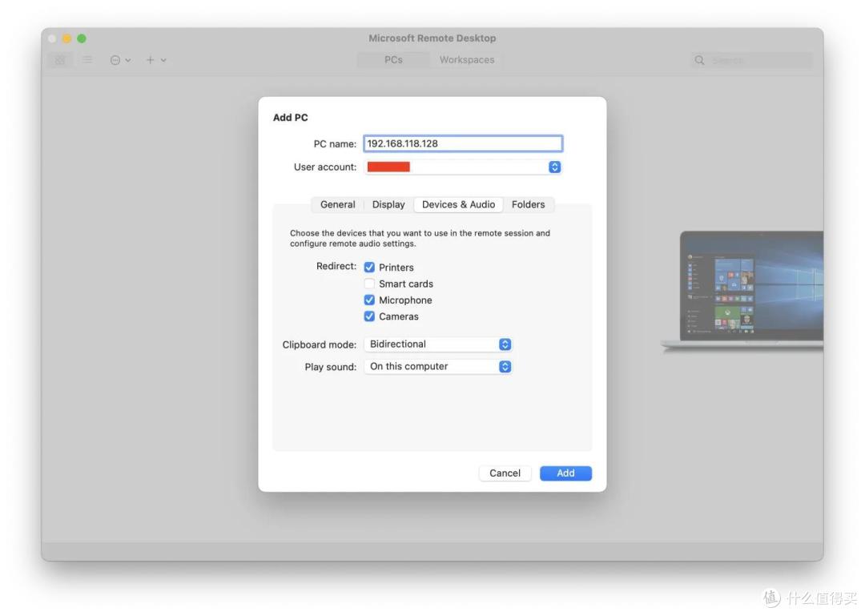Click the Cancel button
The width and height of the screenshot is (865, 616).
(x=505, y=473)
